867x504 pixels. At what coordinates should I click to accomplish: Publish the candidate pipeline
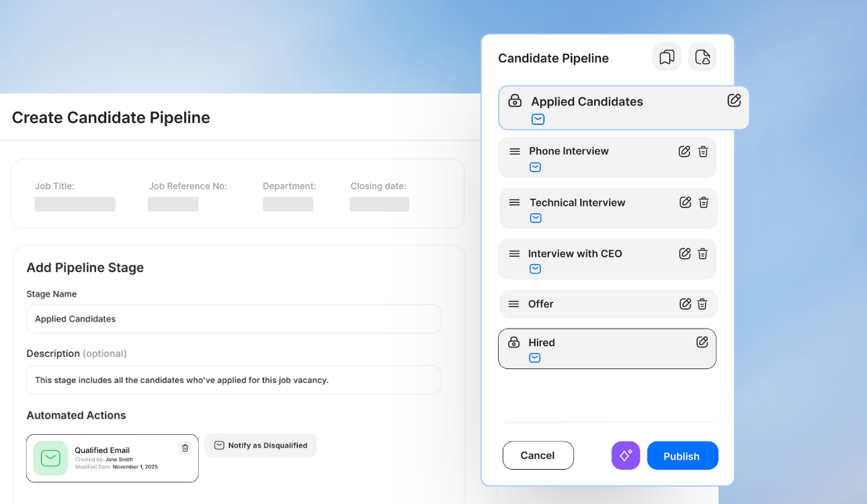[682, 456]
